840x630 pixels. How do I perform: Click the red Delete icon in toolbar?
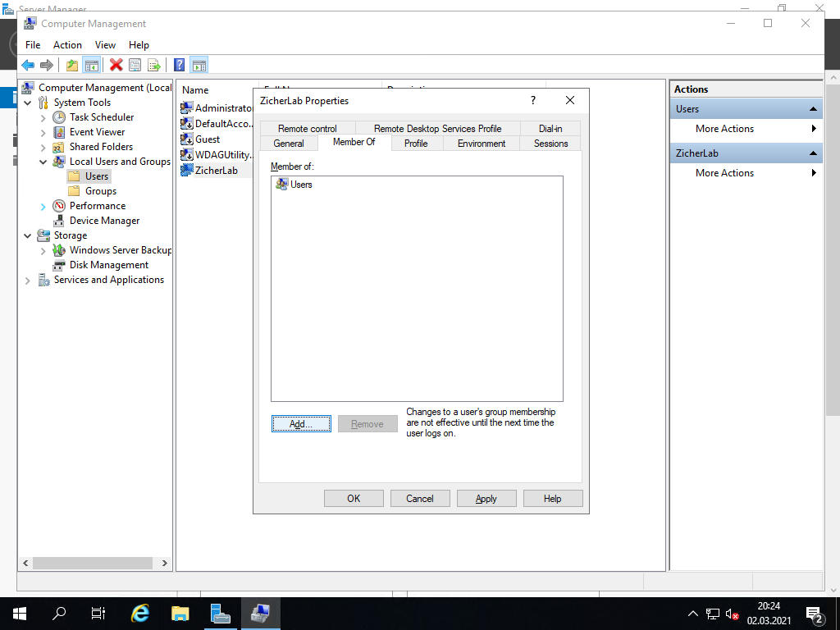(x=116, y=66)
